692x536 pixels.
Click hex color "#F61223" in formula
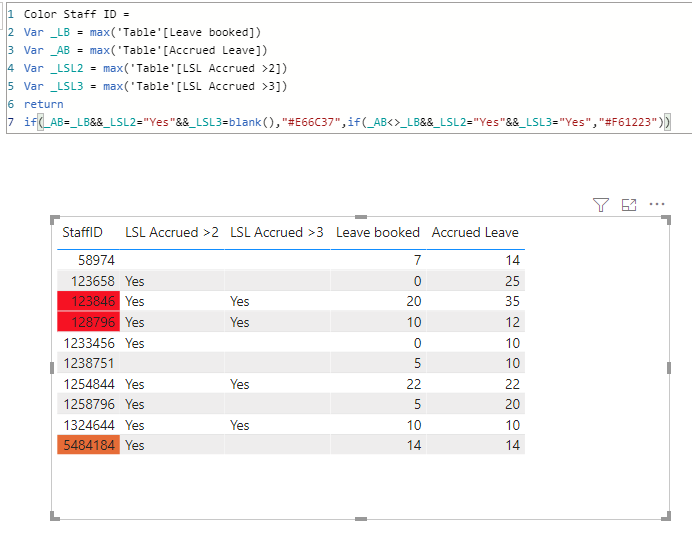[x=628, y=122]
